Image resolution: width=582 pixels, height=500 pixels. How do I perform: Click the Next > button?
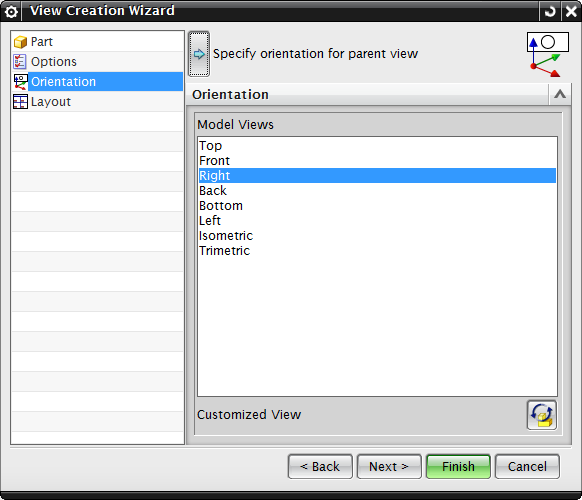pyautogui.click(x=389, y=467)
